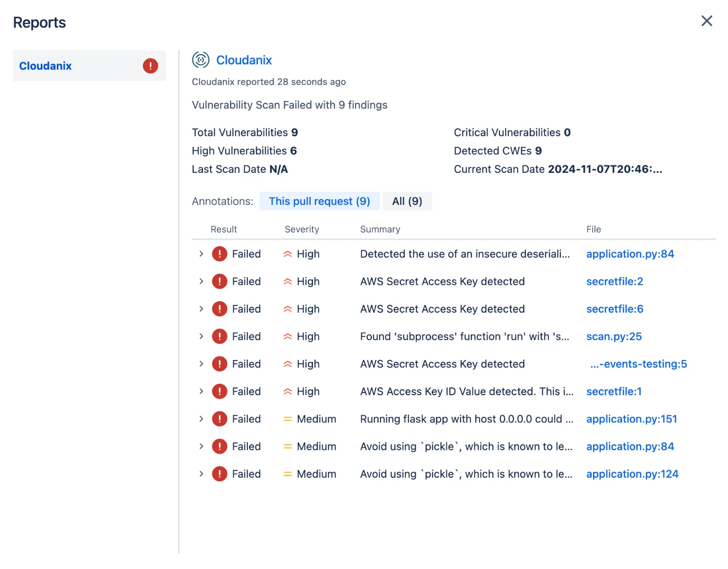The image size is (728, 569).
Task: Click the failed icon on the secretfile:6 row
Action: click(x=219, y=309)
